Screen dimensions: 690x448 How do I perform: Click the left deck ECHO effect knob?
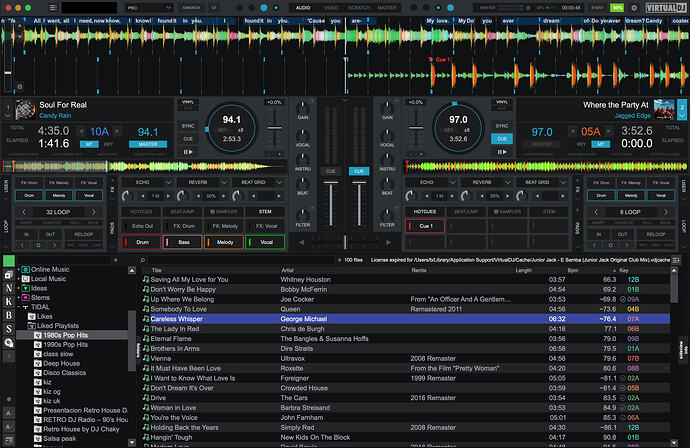[x=127, y=196]
